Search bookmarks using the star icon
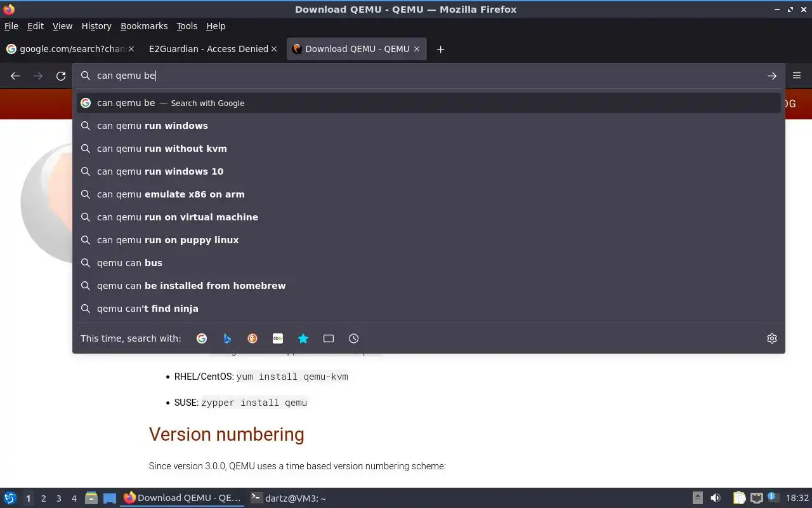This screenshot has width=812, height=508. click(303, 338)
